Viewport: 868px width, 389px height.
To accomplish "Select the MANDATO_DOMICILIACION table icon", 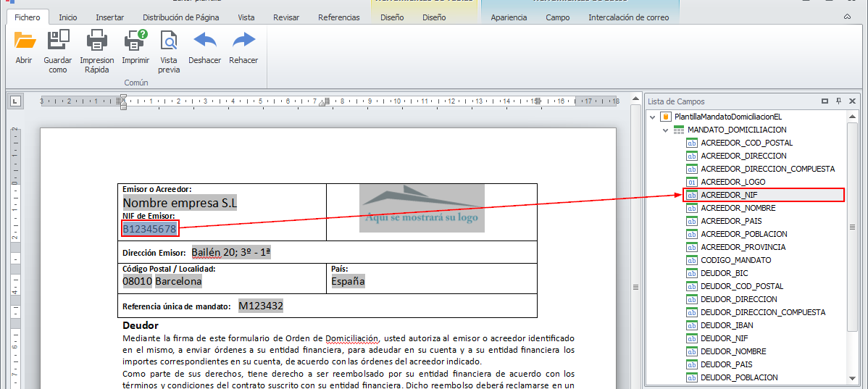I will (679, 130).
